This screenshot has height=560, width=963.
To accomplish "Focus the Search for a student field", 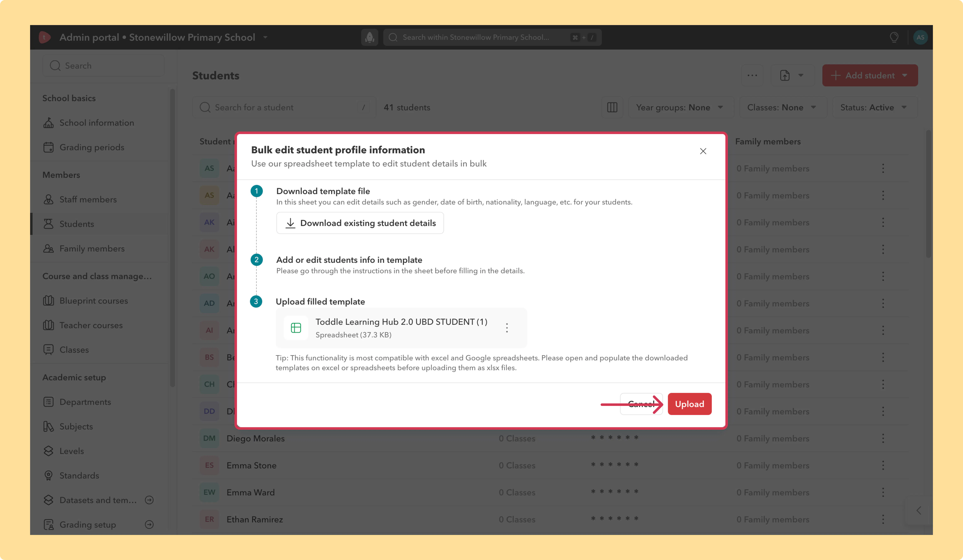I will click(284, 108).
